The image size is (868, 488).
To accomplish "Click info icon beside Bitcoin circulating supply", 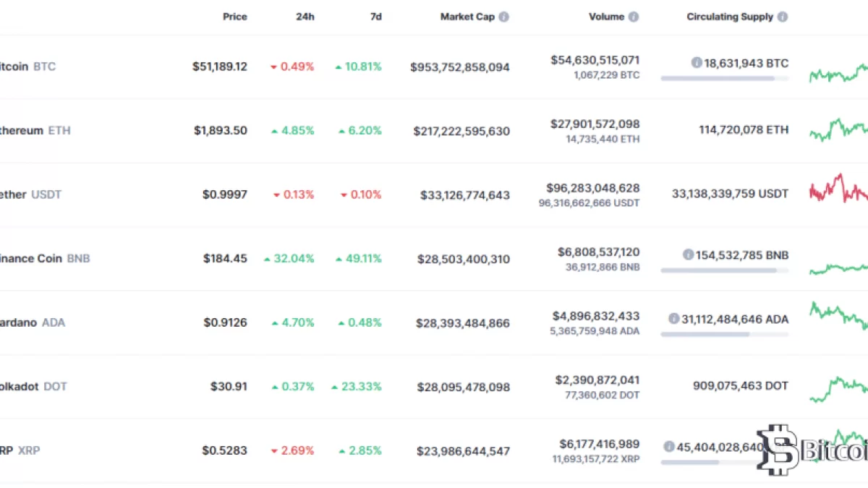I will pyautogui.click(x=697, y=63).
